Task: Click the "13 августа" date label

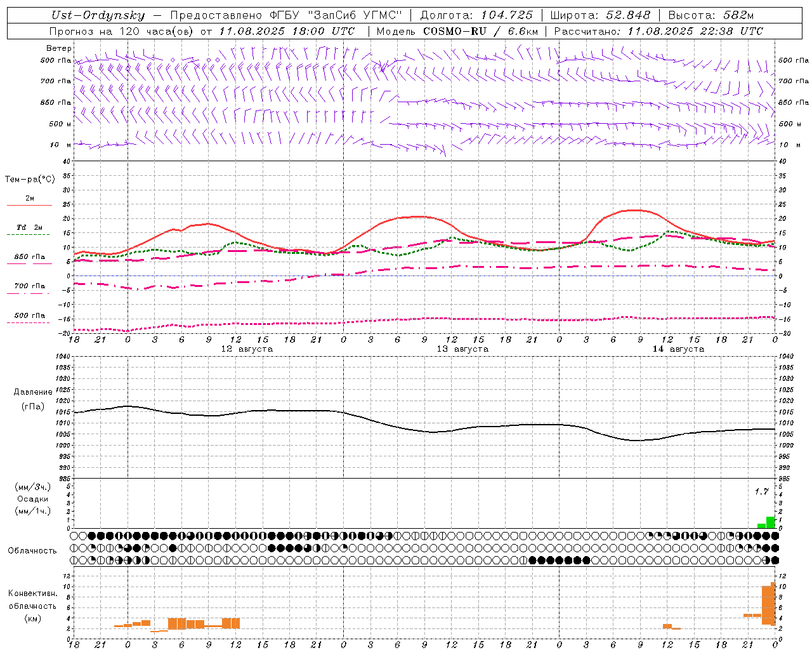Action: (462, 349)
